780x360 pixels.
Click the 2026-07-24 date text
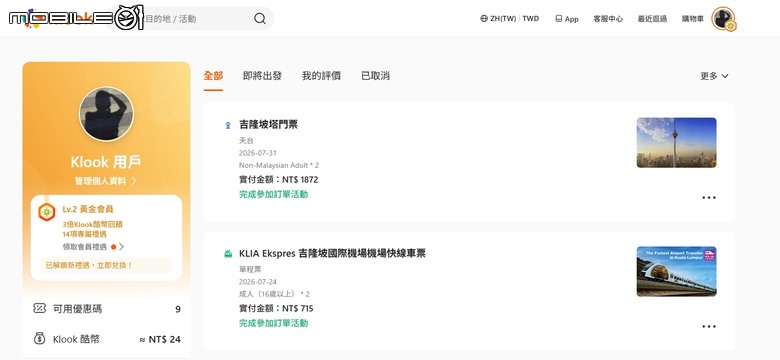pyautogui.click(x=258, y=282)
